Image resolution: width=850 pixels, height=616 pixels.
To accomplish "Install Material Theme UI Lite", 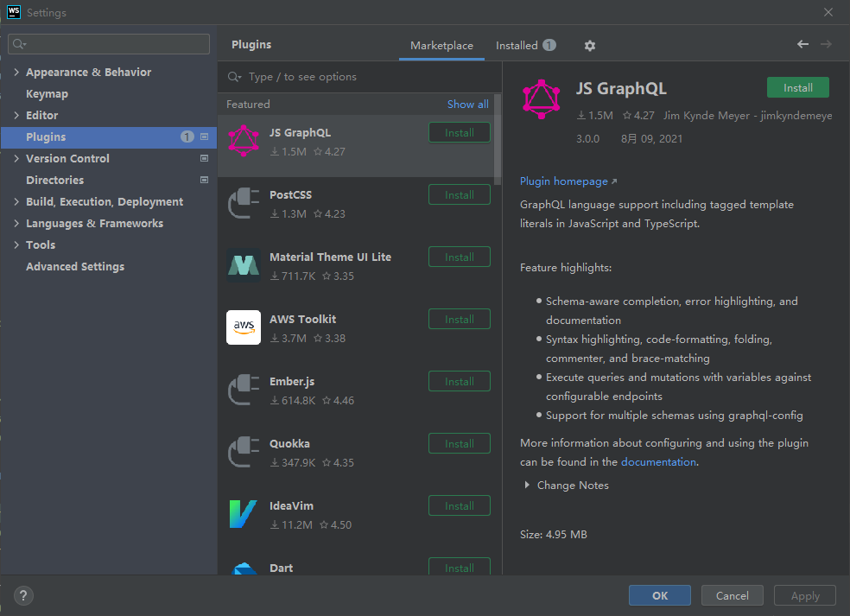I will tap(460, 257).
